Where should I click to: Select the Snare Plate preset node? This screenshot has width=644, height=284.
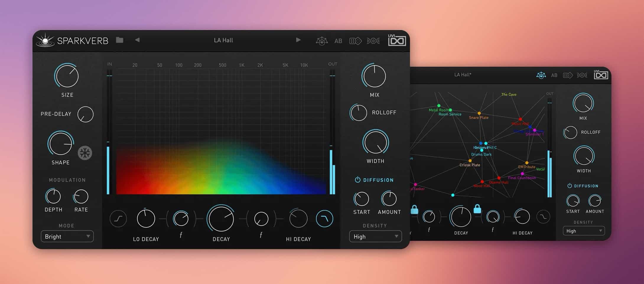point(479,113)
